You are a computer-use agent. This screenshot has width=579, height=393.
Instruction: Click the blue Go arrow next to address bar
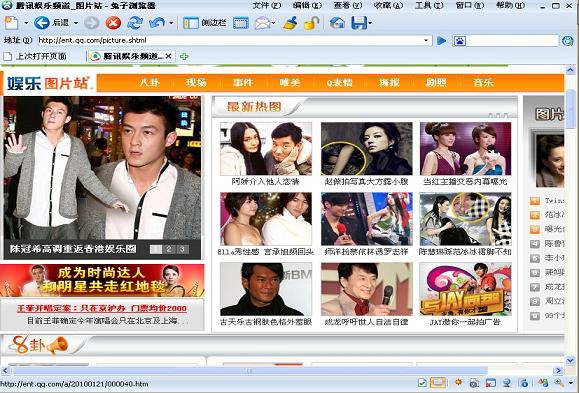(441, 40)
